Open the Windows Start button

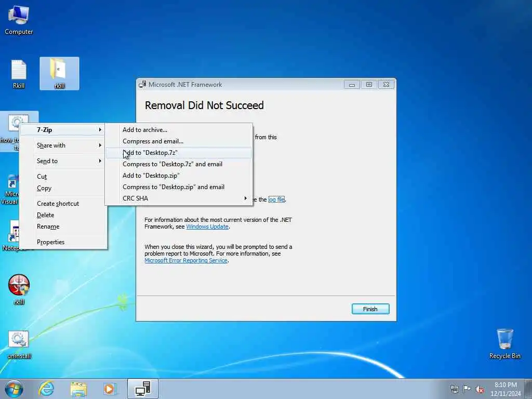pyautogui.click(x=14, y=389)
